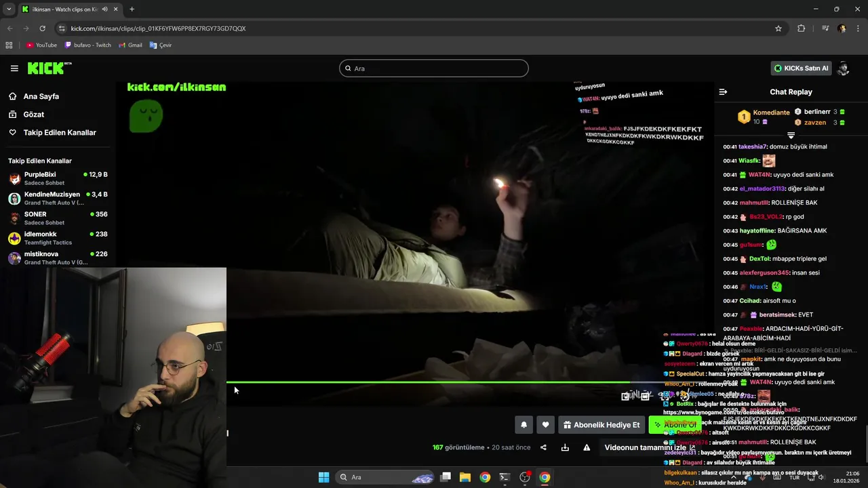Screen dimensions: 868x488
Task: Click username hayatoffline in chat
Action: click(757, 230)
